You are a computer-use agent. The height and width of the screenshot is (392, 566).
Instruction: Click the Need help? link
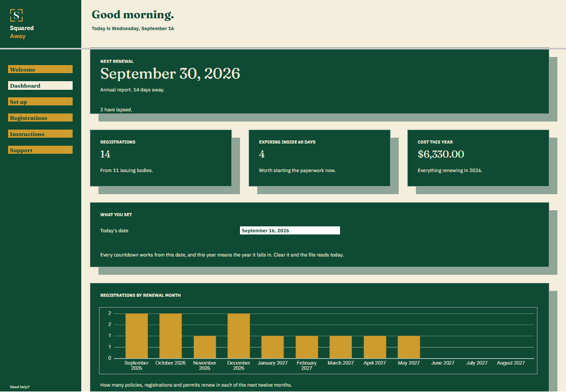pyautogui.click(x=20, y=387)
